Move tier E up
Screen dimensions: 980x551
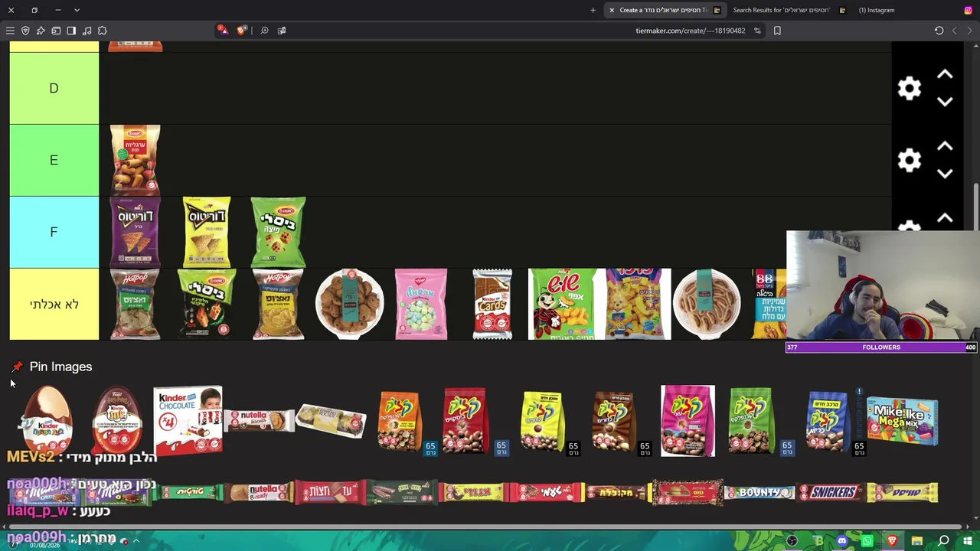tap(945, 146)
